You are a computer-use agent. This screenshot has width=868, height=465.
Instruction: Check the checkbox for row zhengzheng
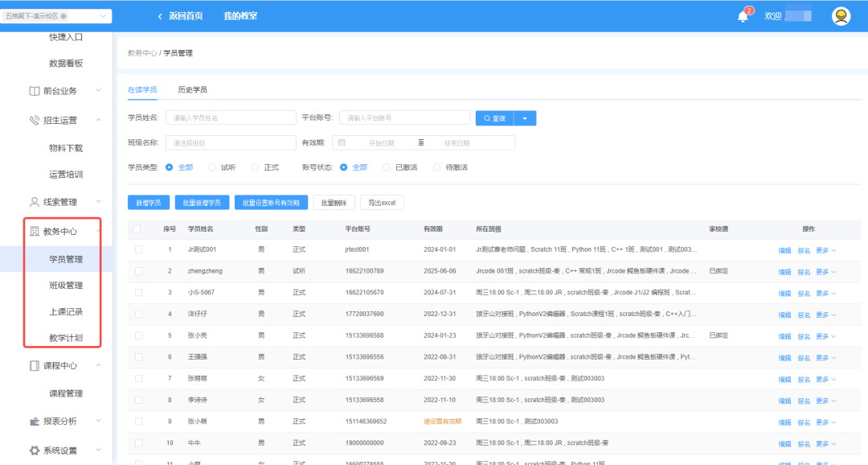(138, 271)
